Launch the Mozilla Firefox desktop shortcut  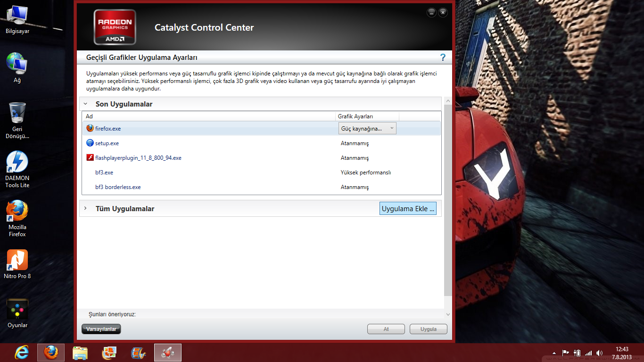point(17,218)
